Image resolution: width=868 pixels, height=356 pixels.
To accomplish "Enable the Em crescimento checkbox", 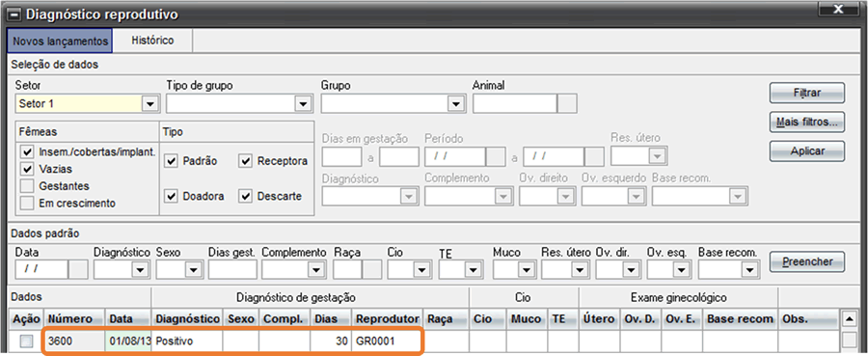I will 26,204.
